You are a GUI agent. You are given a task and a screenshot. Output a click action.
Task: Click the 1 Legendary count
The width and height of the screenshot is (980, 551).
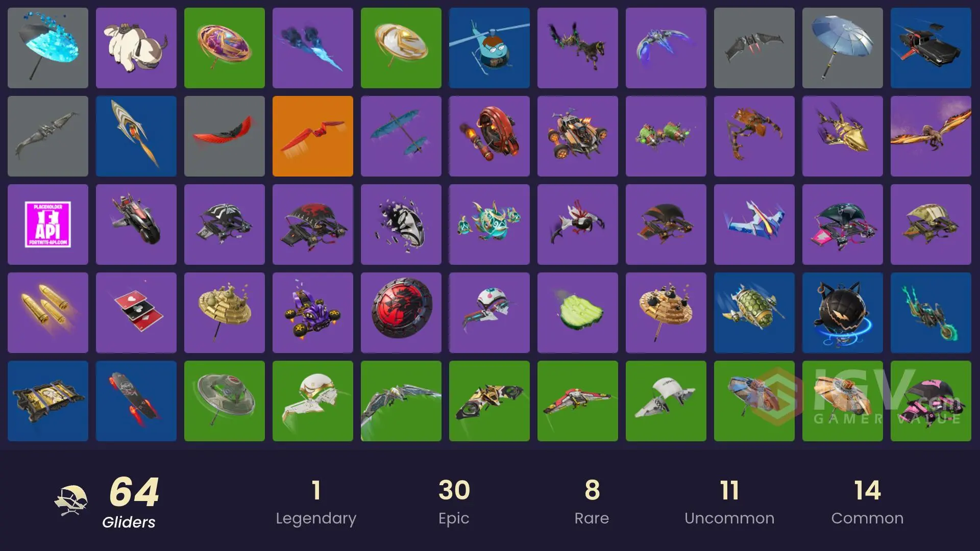[x=316, y=503]
